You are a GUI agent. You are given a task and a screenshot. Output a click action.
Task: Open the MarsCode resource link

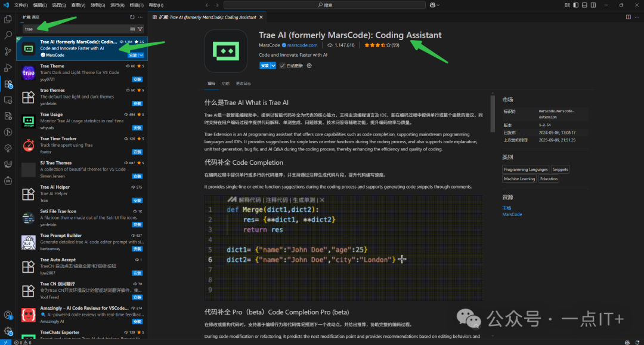(512, 214)
